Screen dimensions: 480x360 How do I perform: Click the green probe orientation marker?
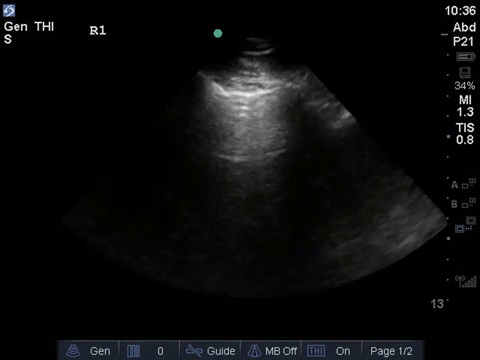pos(218,33)
